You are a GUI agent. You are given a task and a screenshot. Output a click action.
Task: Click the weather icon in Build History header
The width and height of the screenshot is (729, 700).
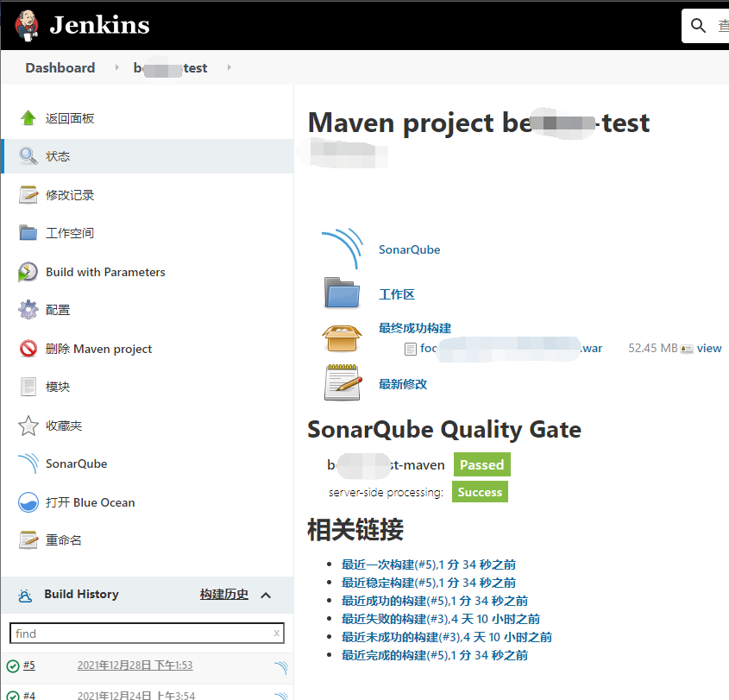pyautogui.click(x=25, y=596)
